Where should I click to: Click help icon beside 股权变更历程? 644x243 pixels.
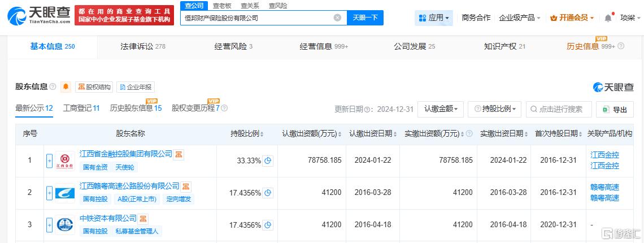(224, 108)
